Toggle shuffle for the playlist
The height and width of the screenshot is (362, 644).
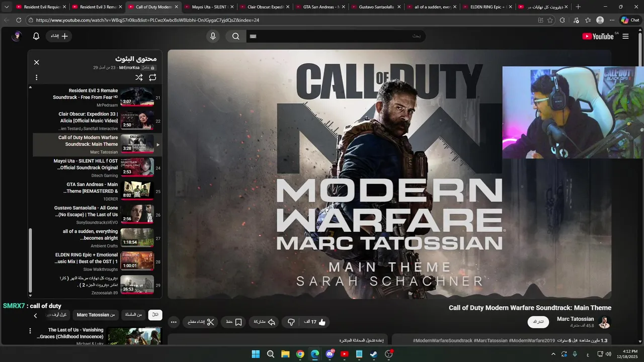[x=139, y=77]
